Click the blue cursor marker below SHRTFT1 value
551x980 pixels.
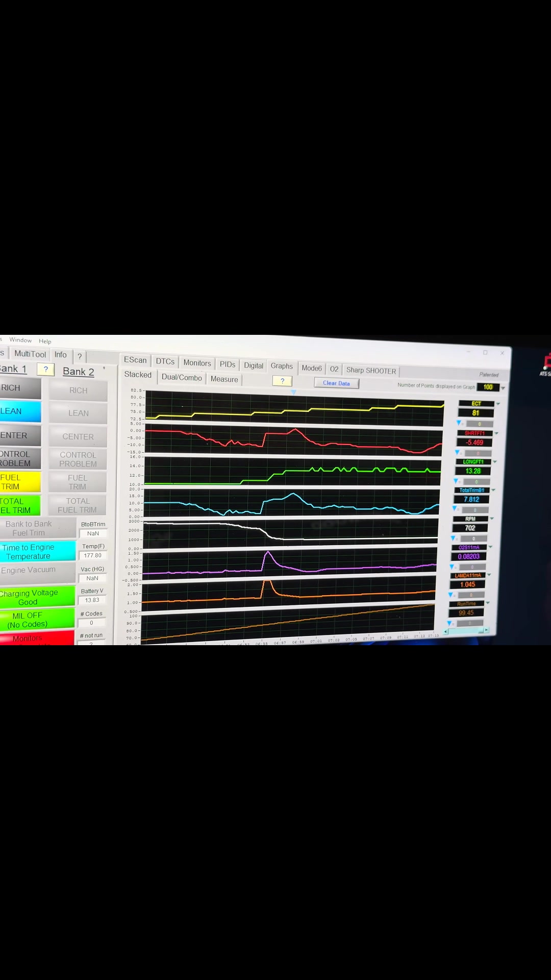[x=457, y=452]
